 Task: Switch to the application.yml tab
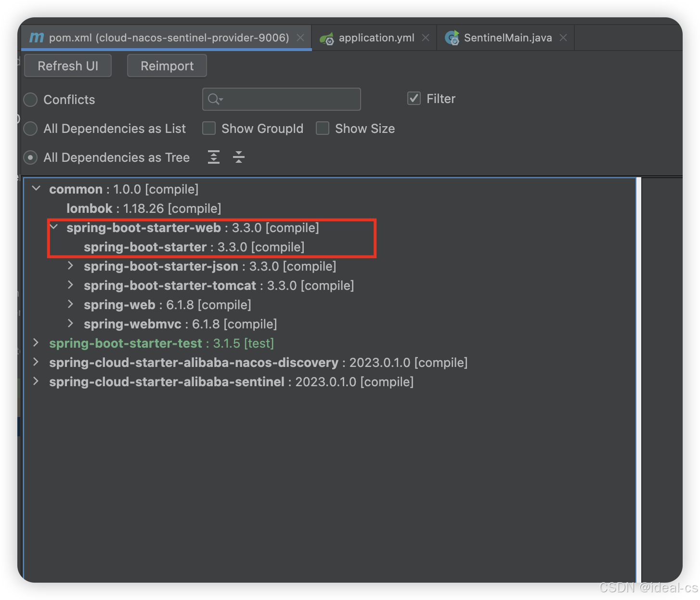(374, 38)
